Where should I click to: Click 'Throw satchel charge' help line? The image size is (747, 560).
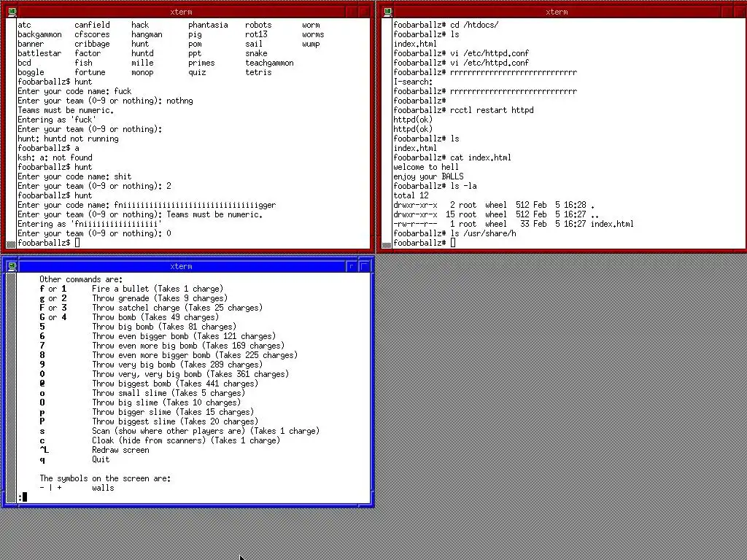click(x=177, y=308)
